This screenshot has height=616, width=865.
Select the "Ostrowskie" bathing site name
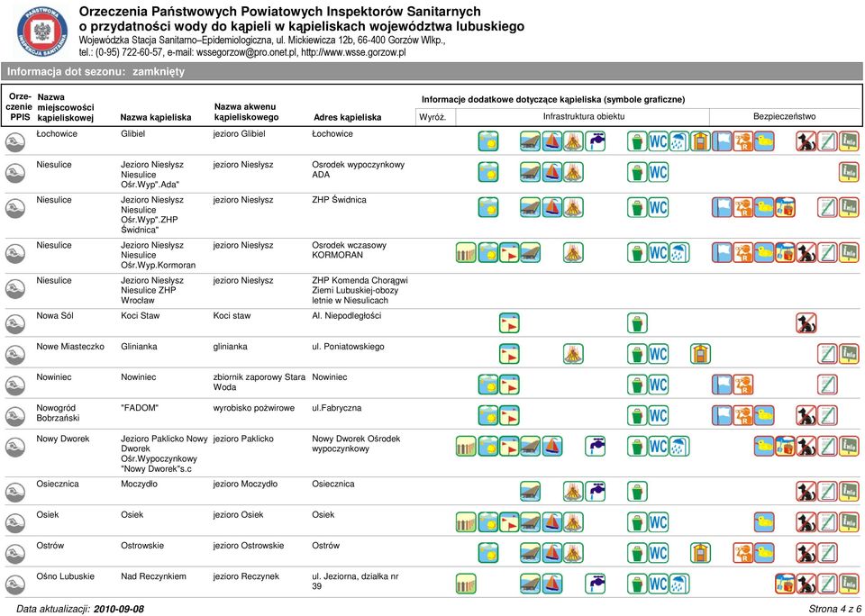[142, 547]
